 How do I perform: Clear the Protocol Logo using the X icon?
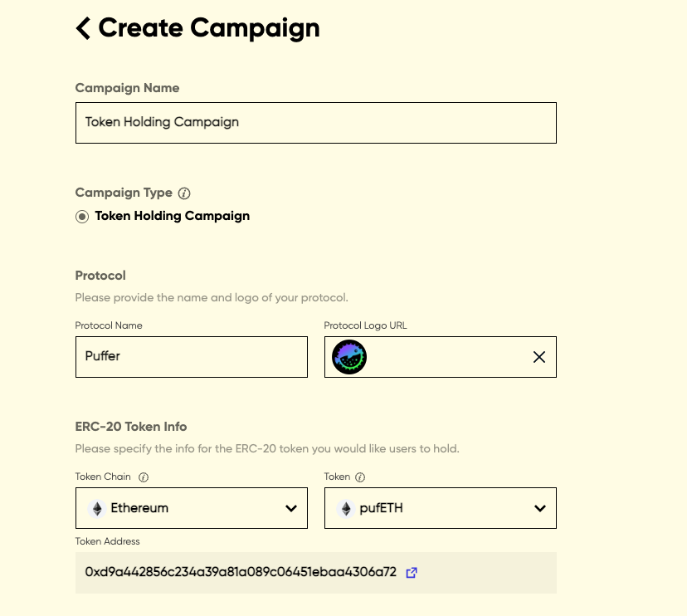pyautogui.click(x=539, y=357)
